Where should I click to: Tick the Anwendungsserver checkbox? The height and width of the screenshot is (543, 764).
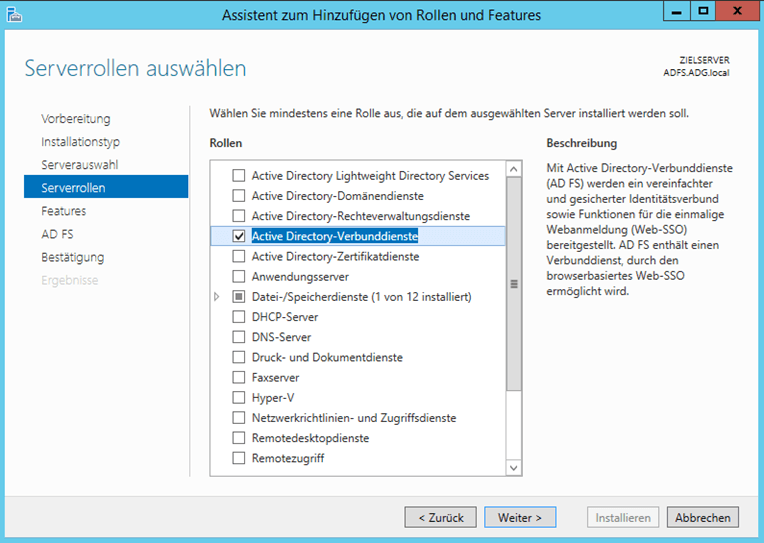tap(239, 277)
